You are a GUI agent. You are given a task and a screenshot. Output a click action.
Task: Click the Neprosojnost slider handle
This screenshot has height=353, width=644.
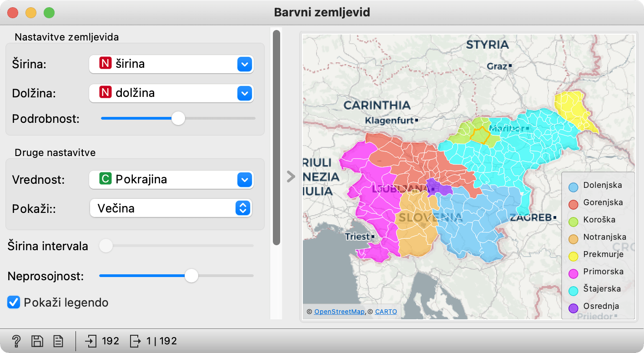coord(191,276)
